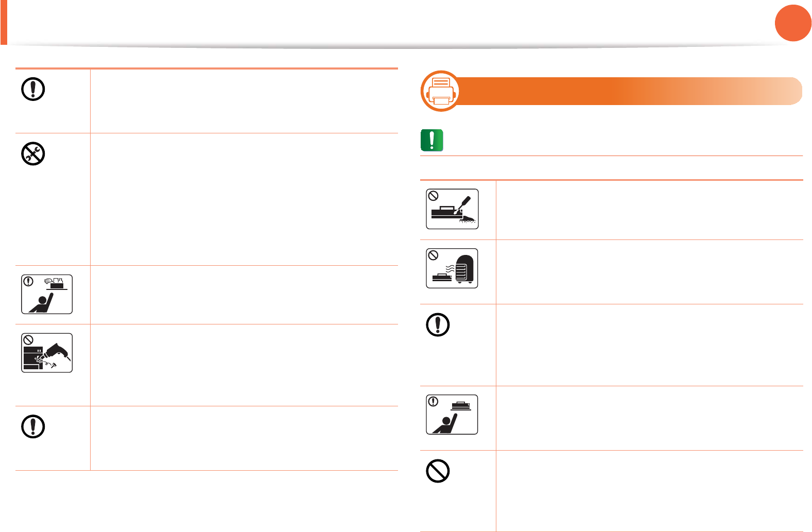
Task: Select the crossed wrench do-not-disassemble icon
Action: [x=33, y=153]
